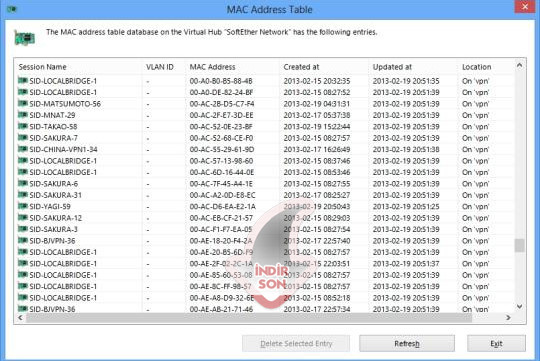
Task: Click updated time 2013-02-19 20:51:25
Action: coord(406,206)
